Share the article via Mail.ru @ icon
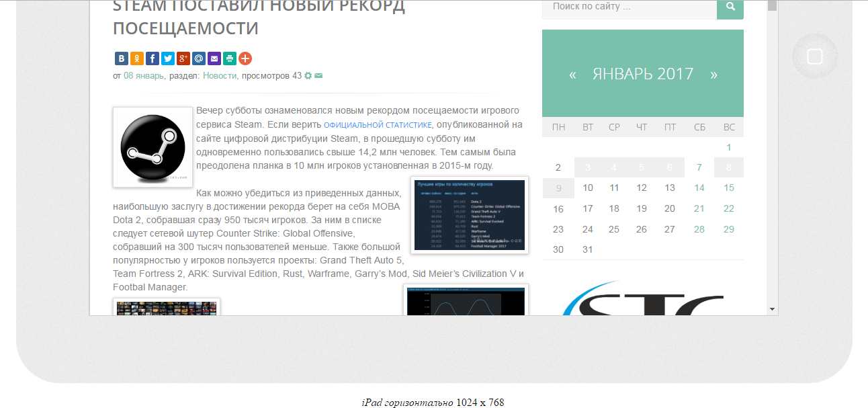Screen dimensions: 868x408 pyautogui.click(x=199, y=58)
